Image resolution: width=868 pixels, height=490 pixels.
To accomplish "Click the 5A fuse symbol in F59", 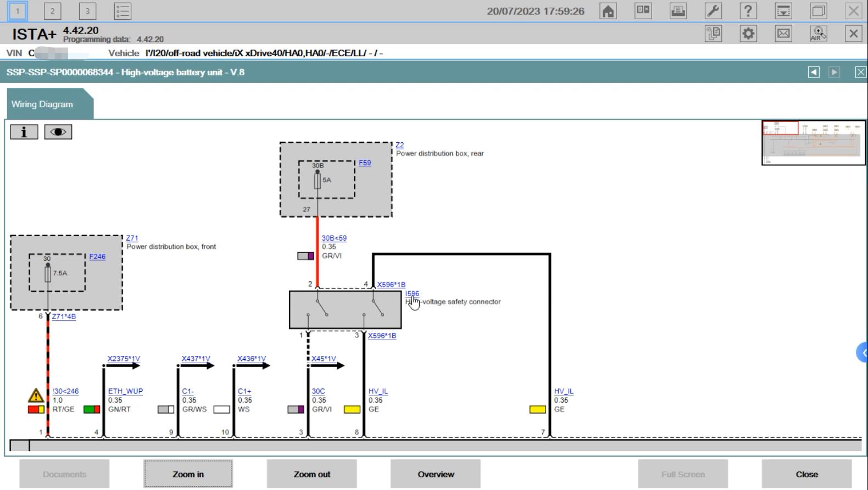I will pyautogui.click(x=318, y=181).
